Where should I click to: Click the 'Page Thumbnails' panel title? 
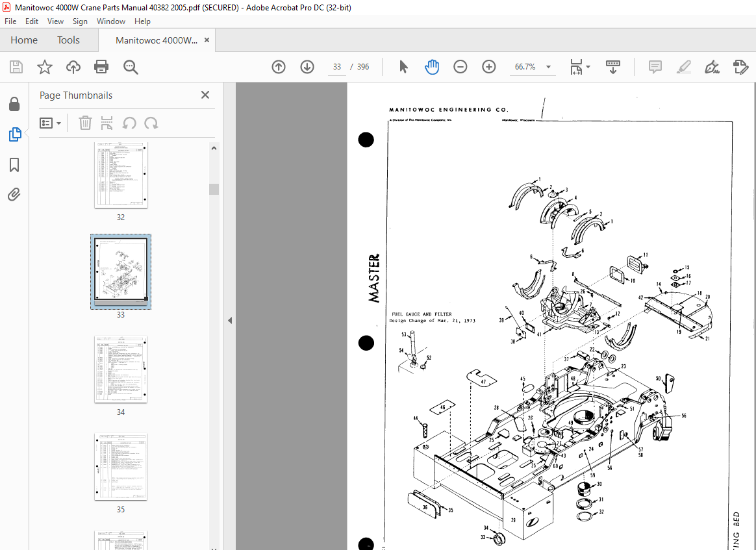pyautogui.click(x=76, y=95)
